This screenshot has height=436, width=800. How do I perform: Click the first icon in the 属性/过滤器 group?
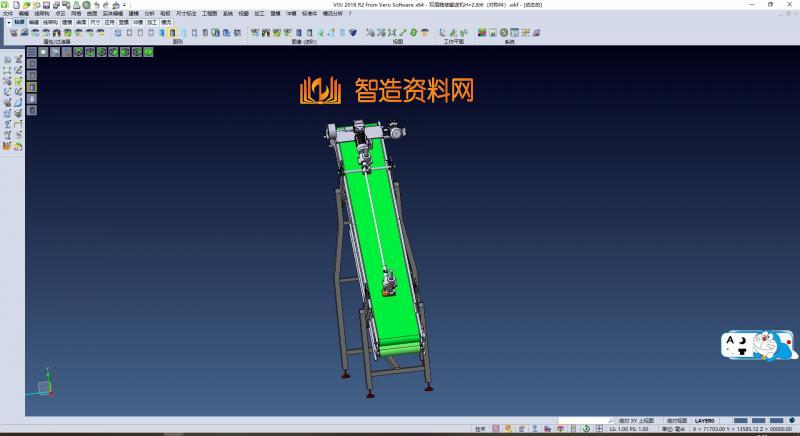pyautogui.click(x=13, y=33)
